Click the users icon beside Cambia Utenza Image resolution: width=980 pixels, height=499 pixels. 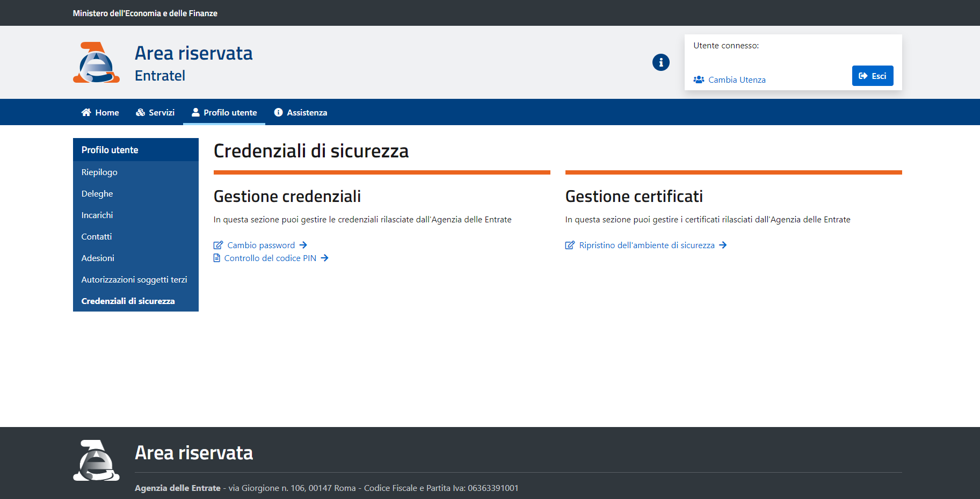click(x=699, y=79)
